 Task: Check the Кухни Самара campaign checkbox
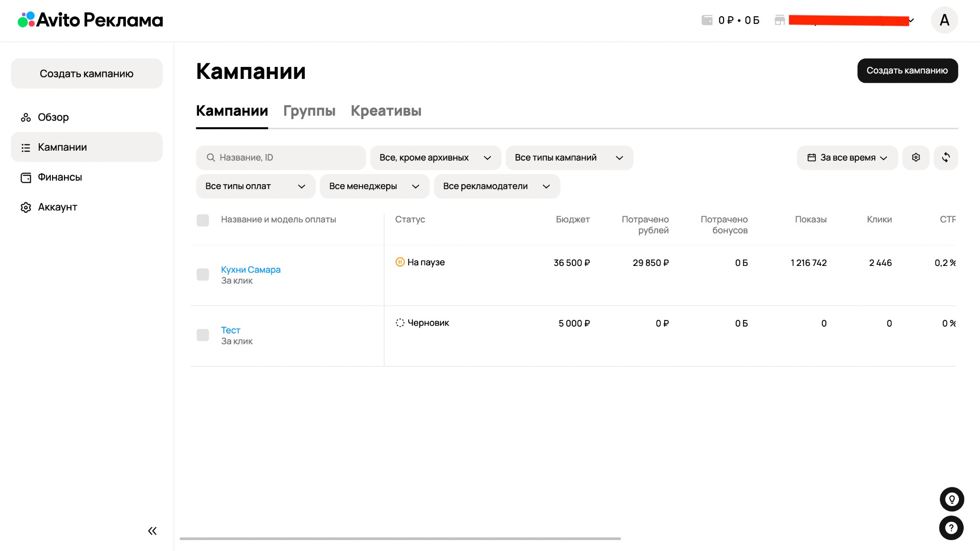click(203, 275)
